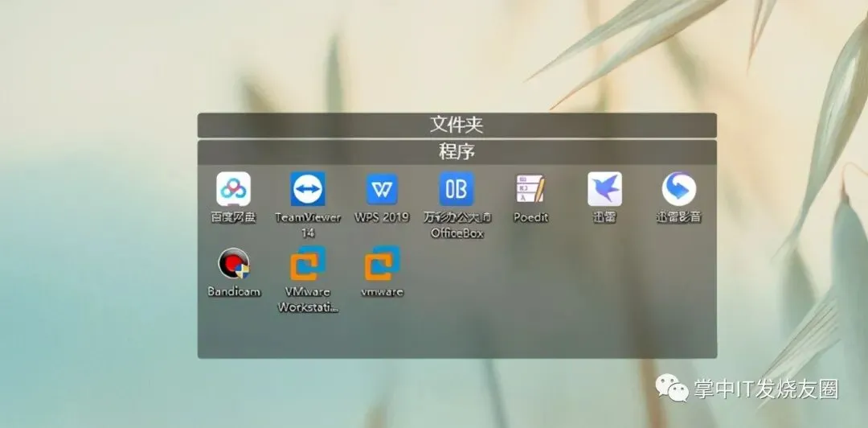
Task: Open the VMware Workstati... shortcut
Action: tap(308, 263)
